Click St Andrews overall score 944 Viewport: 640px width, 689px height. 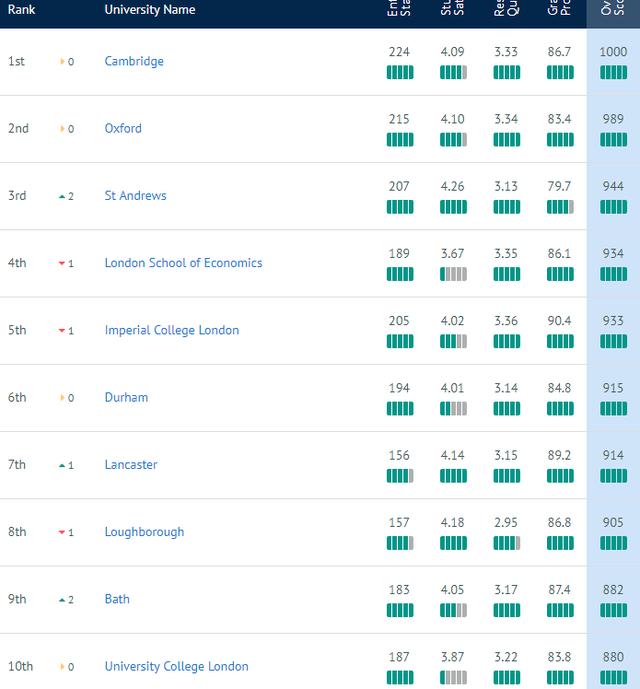coord(613,186)
